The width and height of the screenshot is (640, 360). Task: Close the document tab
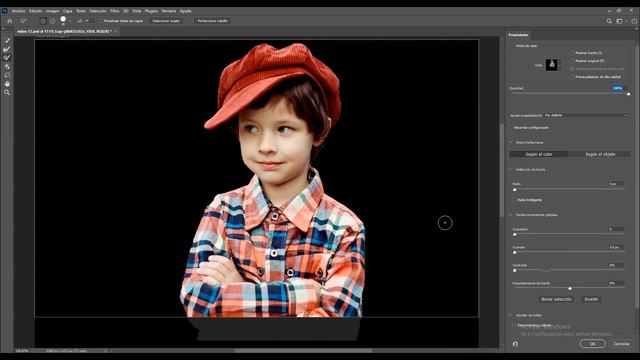click(115, 31)
